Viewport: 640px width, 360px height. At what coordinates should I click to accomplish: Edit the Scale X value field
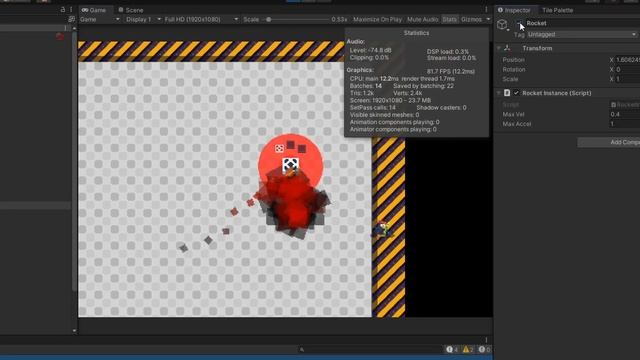point(627,79)
